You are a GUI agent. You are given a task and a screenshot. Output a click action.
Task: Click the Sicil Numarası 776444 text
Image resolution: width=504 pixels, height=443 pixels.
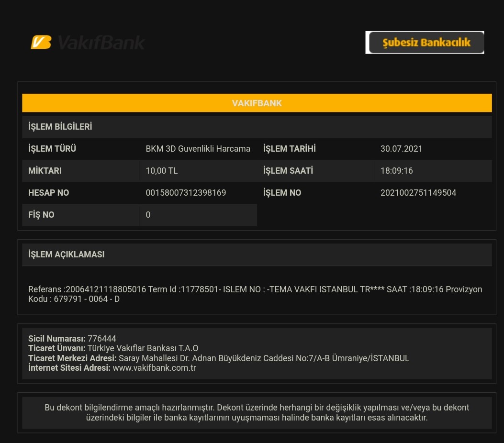[x=72, y=339]
